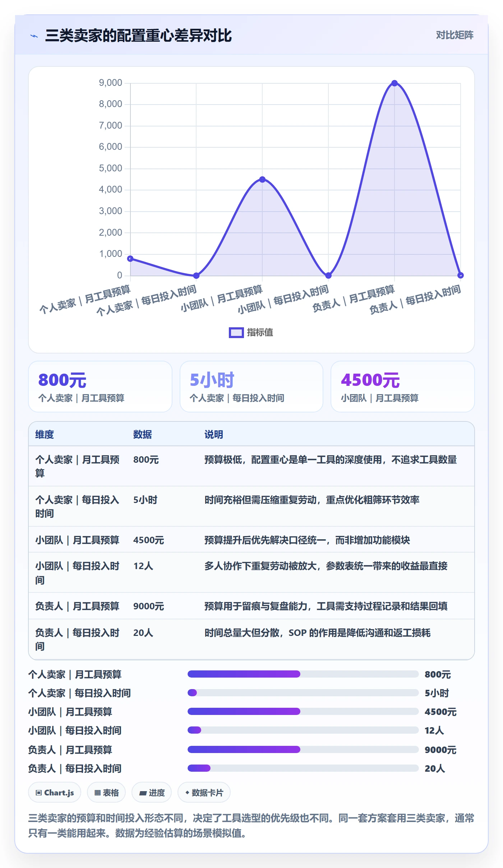This screenshot has width=503, height=868.
Task: Click the 12人 progress bar
Action: pyautogui.click(x=303, y=730)
